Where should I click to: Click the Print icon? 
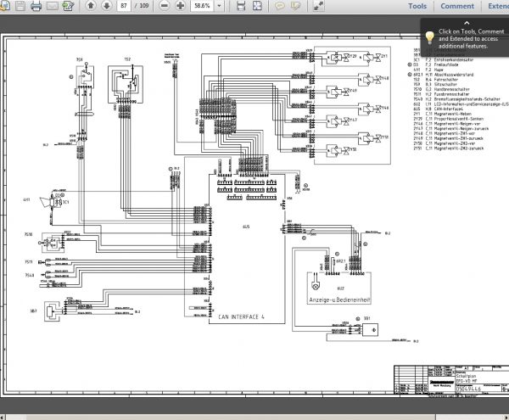click(x=36, y=6)
